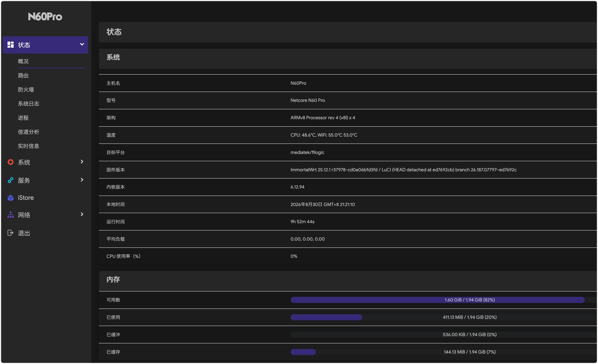Screen dimensions: 598x364
Task: Open the 路由 routing page
Action: pos(23,76)
